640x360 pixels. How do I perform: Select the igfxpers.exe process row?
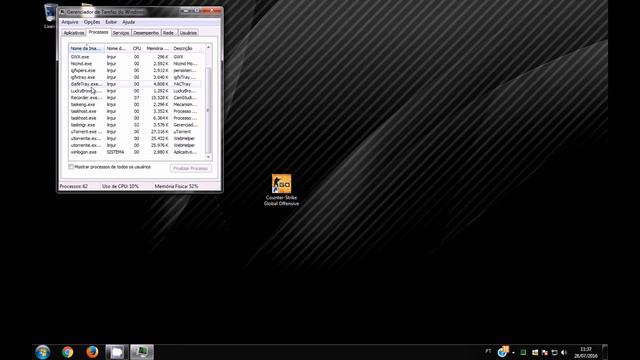click(x=135, y=70)
